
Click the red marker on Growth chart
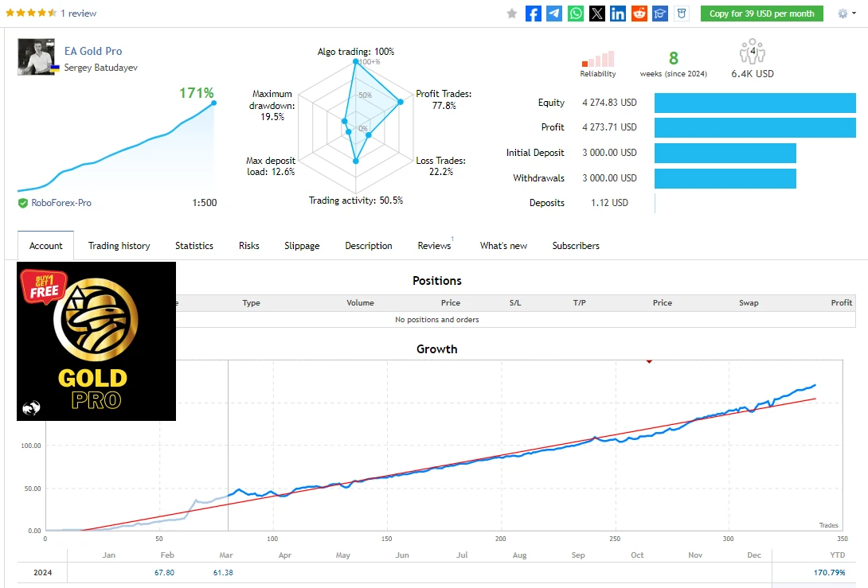[649, 361]
